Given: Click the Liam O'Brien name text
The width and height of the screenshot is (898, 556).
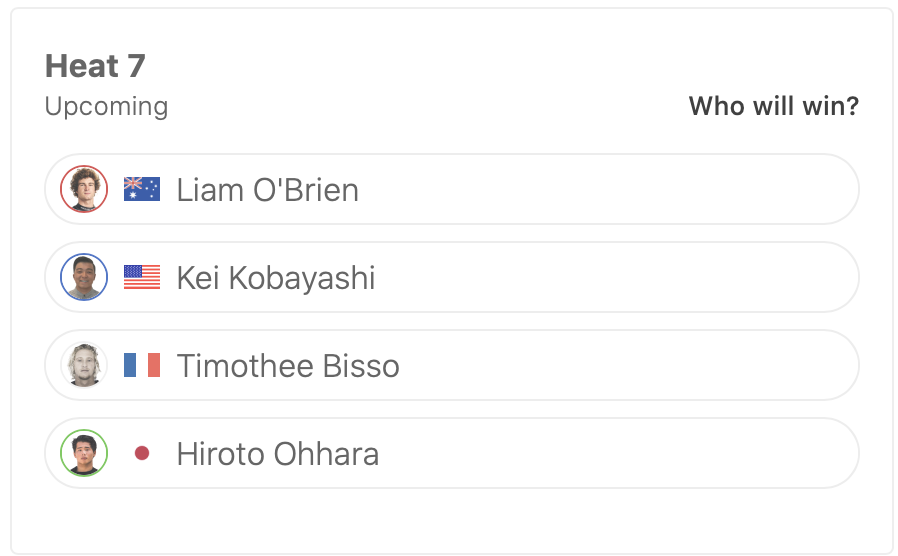Looking at the screenshot, I should tap(267, 190).
